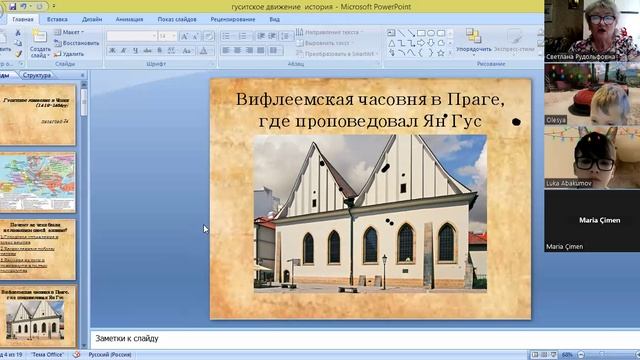Go to the Анимация tab
This screenshot has height=360, width=640.
[129, 19]
